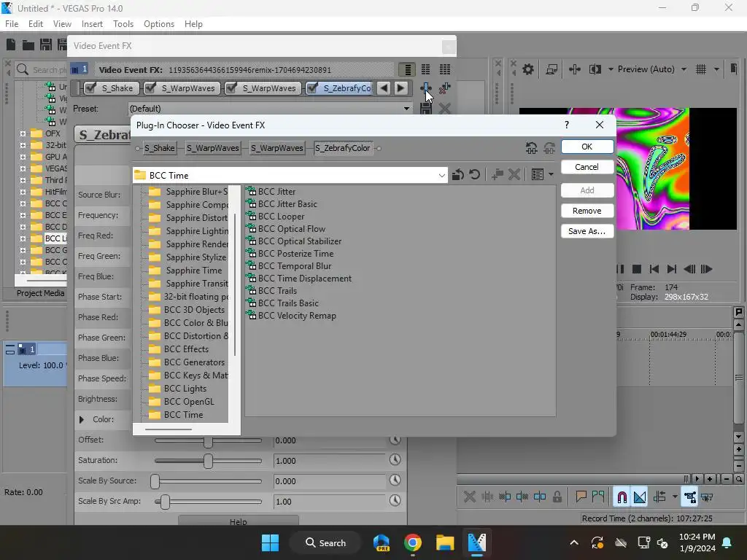Click Scale By Source animate clock icon

pos(395,480)
